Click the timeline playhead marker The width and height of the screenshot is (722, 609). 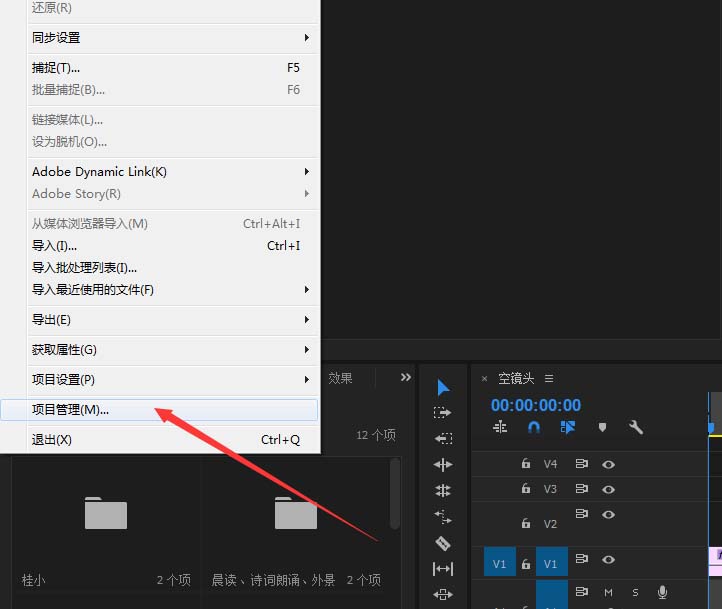(x=711, y=429)
